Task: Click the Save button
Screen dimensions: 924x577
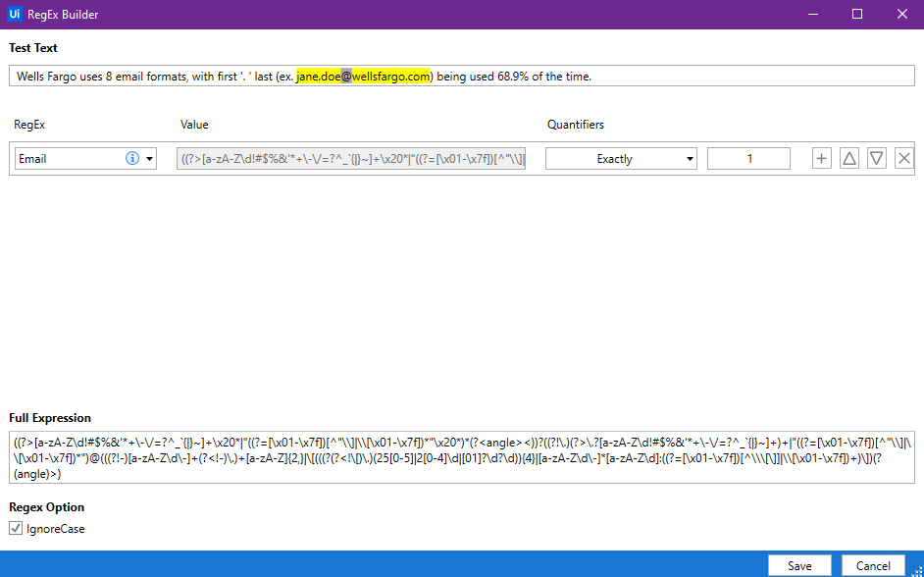Action: tap(799, 566)
